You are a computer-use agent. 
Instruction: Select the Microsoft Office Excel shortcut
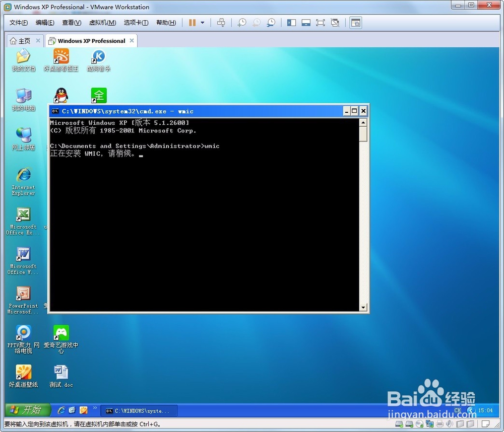pos(22,222)
